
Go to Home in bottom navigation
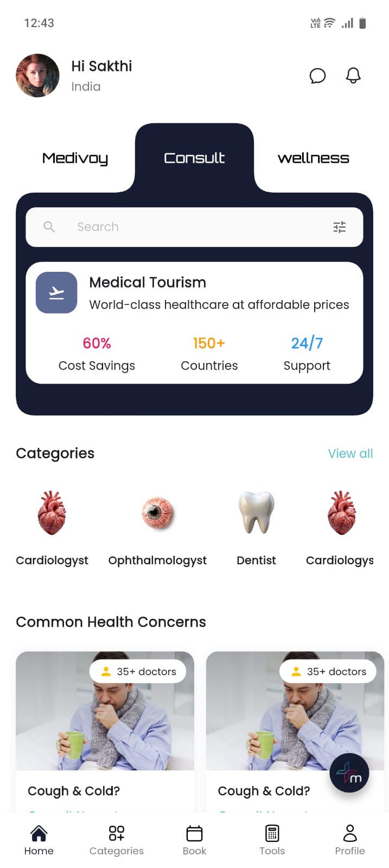coord(39,840)
